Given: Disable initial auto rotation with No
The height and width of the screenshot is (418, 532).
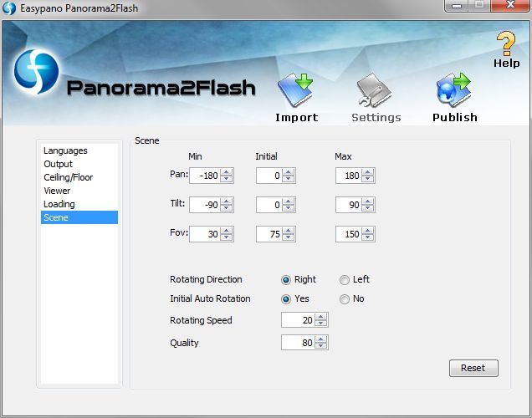Looking at the screenshot, I should [345, 299].
